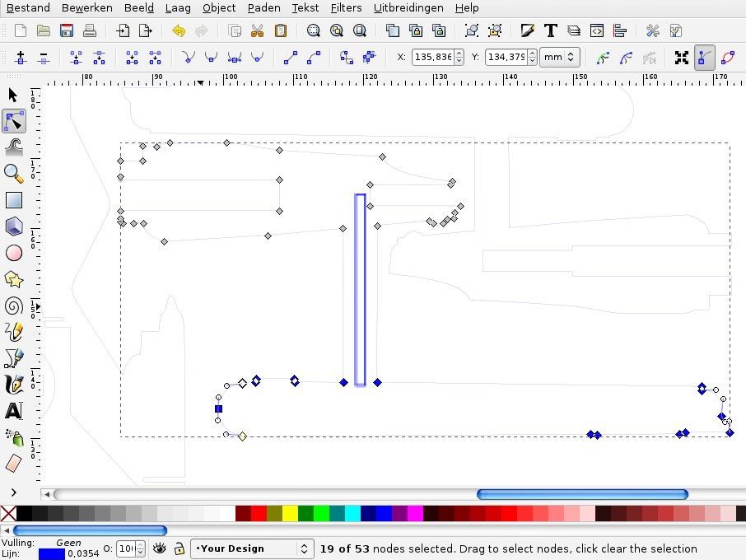Toggle edit clipping path button
The image size is (746, 560).
coord(603,58)
